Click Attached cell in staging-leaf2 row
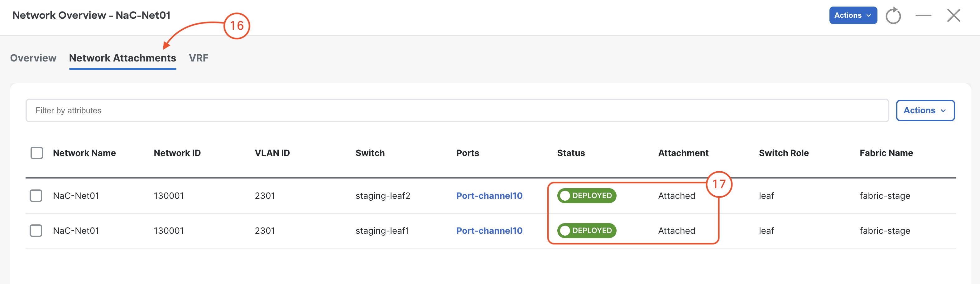 pos(676,196)
